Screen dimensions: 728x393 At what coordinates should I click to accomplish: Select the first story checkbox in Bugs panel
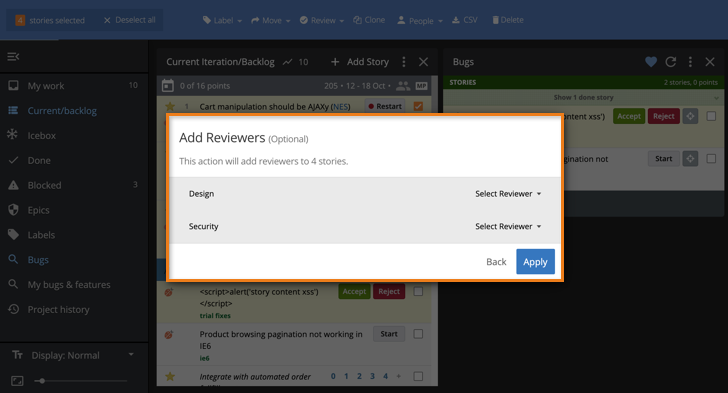(711, 116)
